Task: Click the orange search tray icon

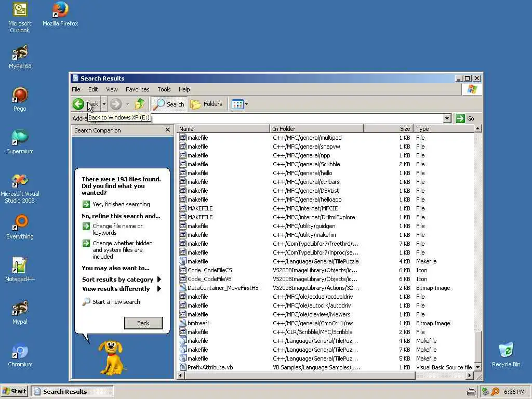Action: pyautogui.click(x=495, y=392)
